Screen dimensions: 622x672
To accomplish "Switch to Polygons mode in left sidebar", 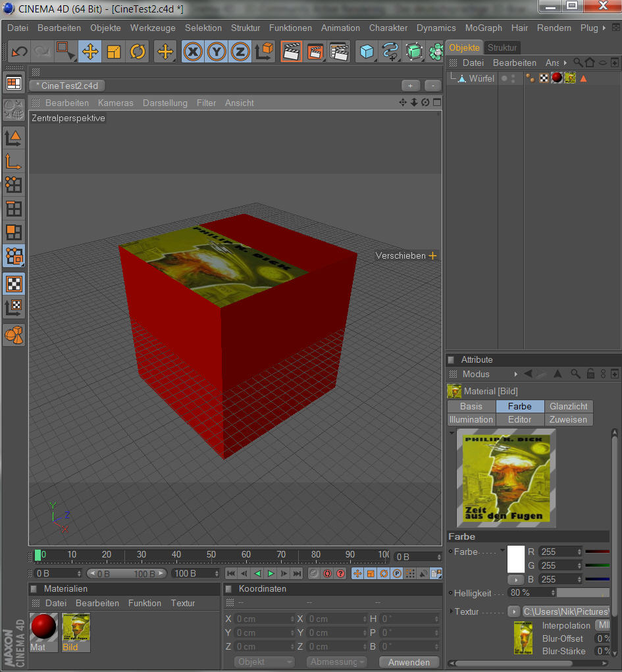I will (x=13, y=232).
